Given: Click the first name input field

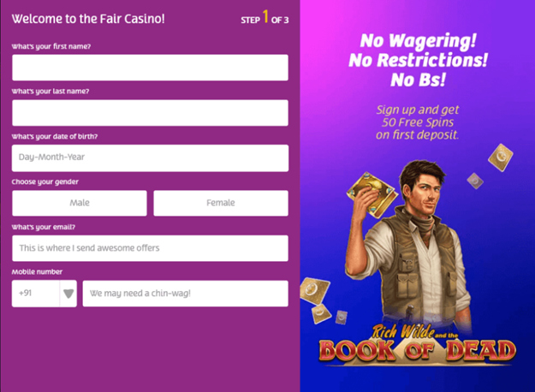Looking at the screenshot, I should tap(150, 68).
